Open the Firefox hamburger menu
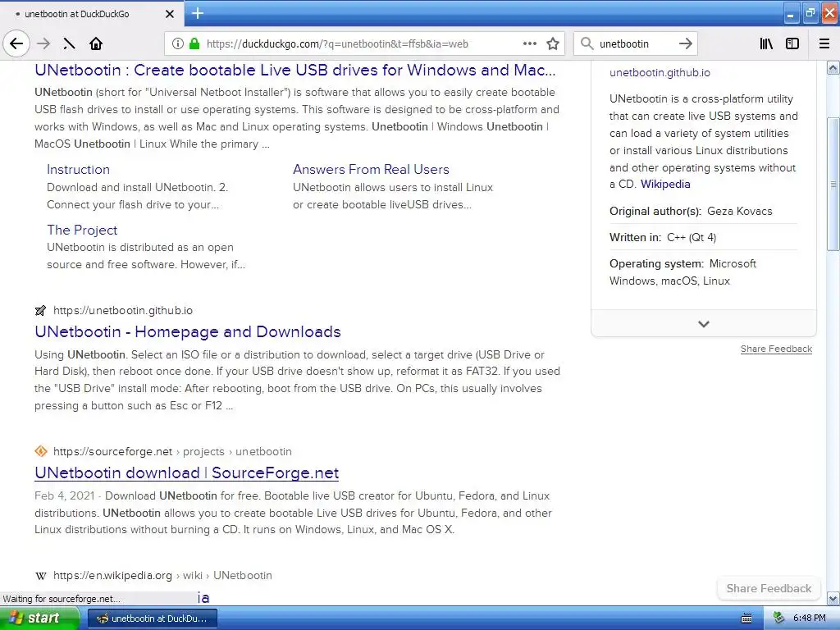Screen dimensions: 840x630 point(824,43)
